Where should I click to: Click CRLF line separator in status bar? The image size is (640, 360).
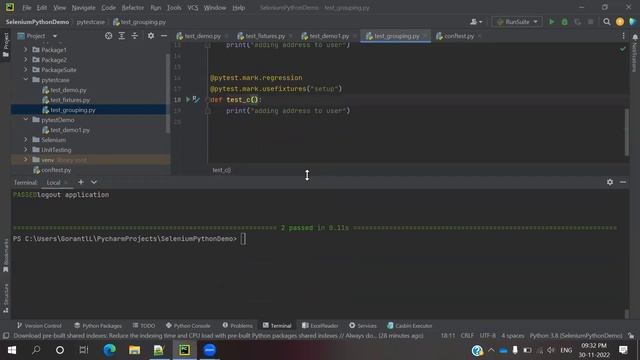[467, 336]
